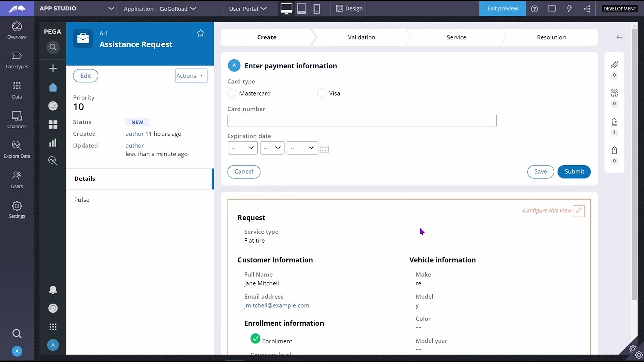Open the jmitchell@example.com email link
The width and height of the screenshot is (644, 362).
277,305
